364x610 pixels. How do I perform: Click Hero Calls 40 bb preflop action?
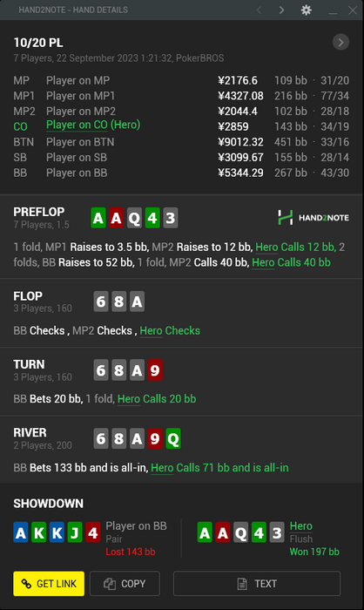pyautogui.click(x=291, y=262)
